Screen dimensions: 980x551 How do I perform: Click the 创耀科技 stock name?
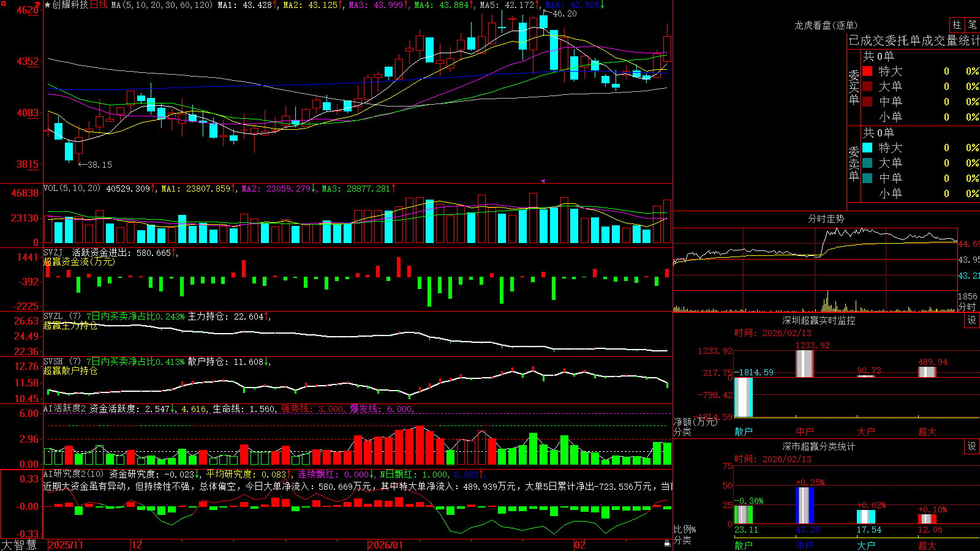[x=70, y=5]
